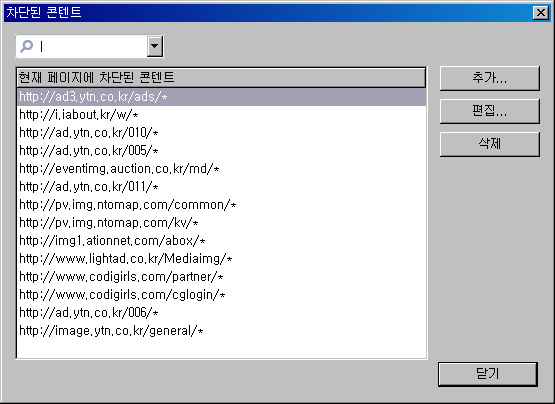Select http://eventimg.auction.co.kr/md/* entry
Viewport: 555px width, 404px height.
coord(221,169)
